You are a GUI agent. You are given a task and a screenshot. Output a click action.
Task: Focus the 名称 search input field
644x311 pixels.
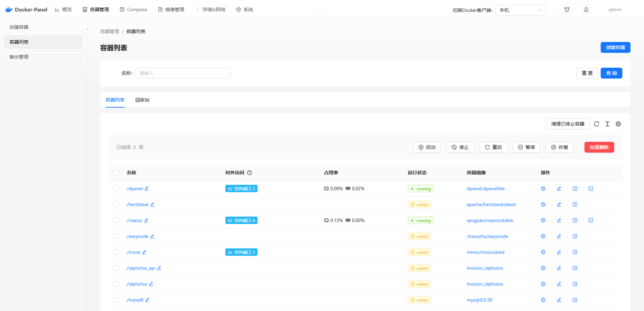pyautogui.click(x=183, y=73)
